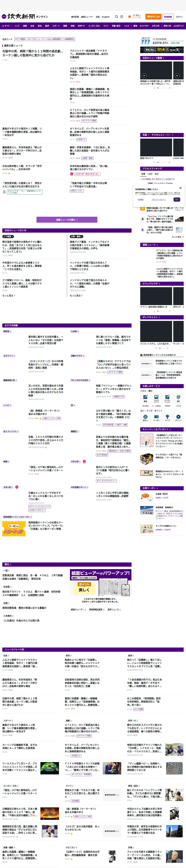Switch ranking to 動画 tab

157,174
